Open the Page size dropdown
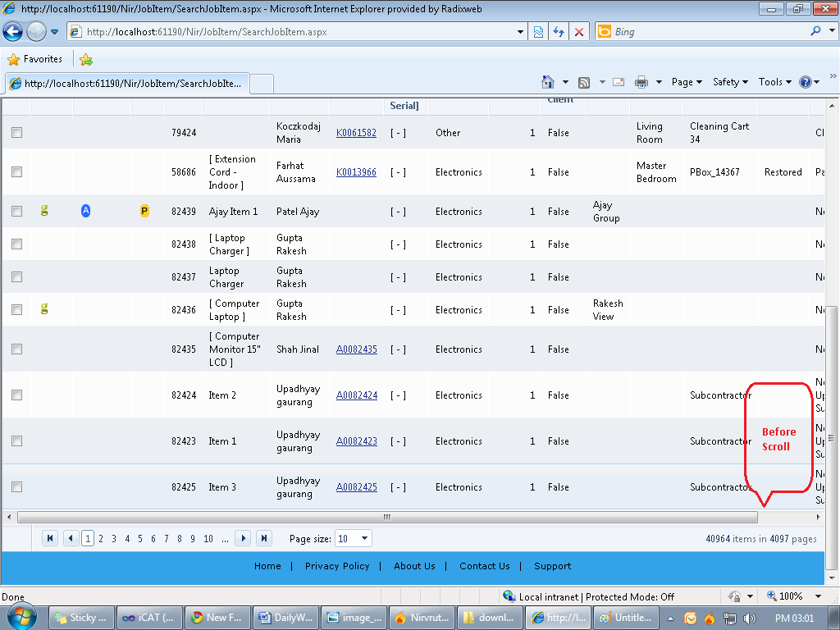Screen dimensions: 840x630 coord(364,538)
